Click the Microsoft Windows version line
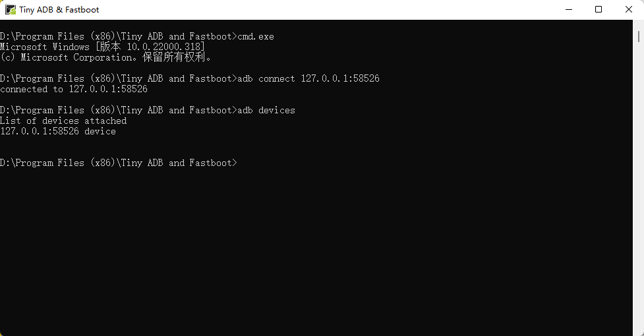The height and width of the screenshot is (336, 644). [103, 47]
